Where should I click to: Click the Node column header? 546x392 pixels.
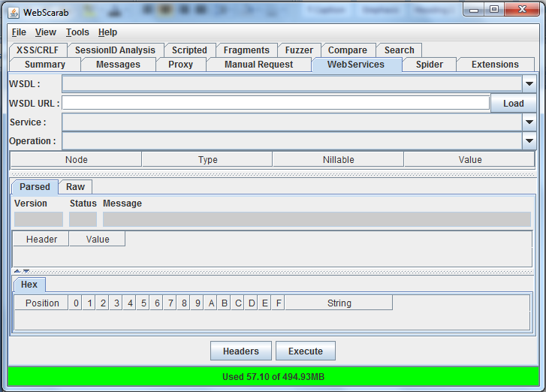pos(77,160)
